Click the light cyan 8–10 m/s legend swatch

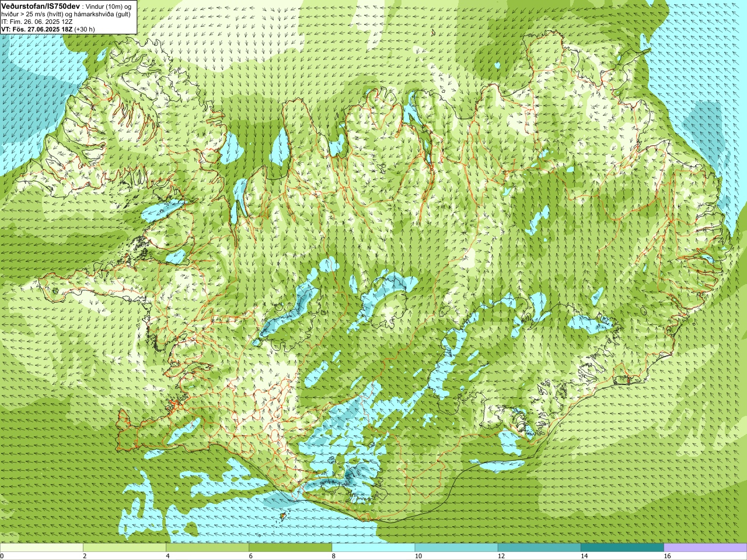click(x=373, y=548)
